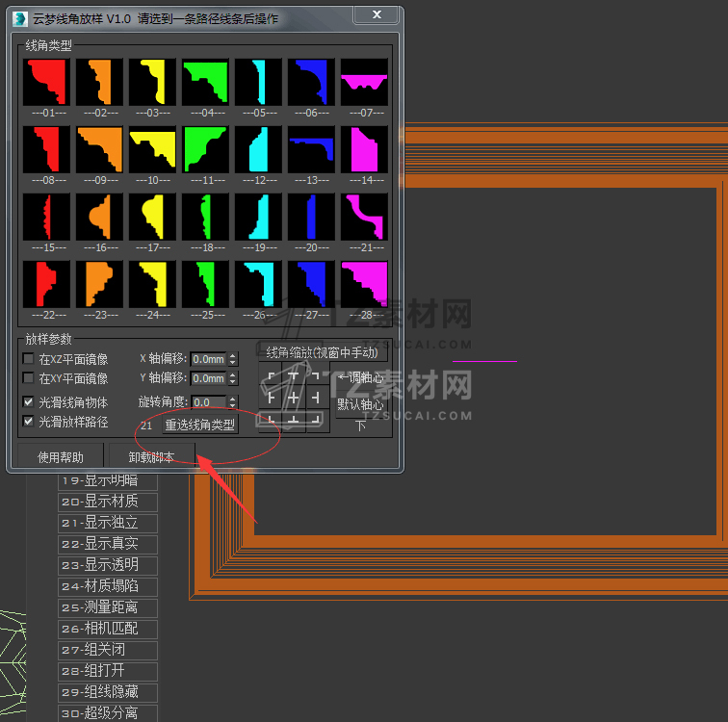Select the blue molding profile 13
The width and height of the screenshot is (728, 722).
pos(311,149)
